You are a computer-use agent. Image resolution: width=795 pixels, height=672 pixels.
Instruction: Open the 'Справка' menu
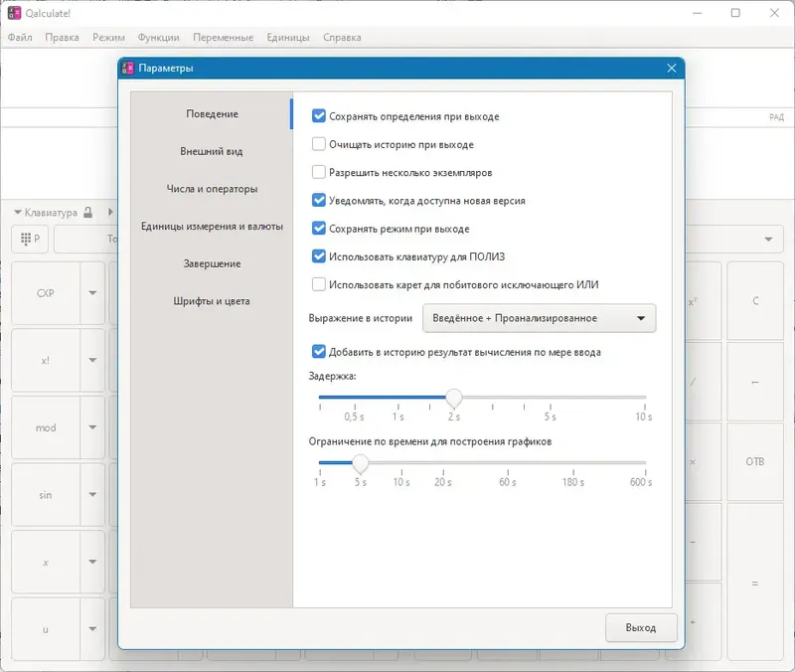click(x=342, y=37)
